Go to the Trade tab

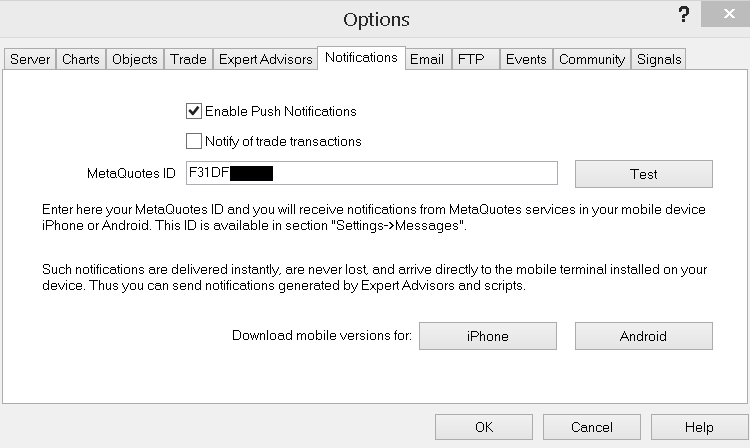[188, 59]
